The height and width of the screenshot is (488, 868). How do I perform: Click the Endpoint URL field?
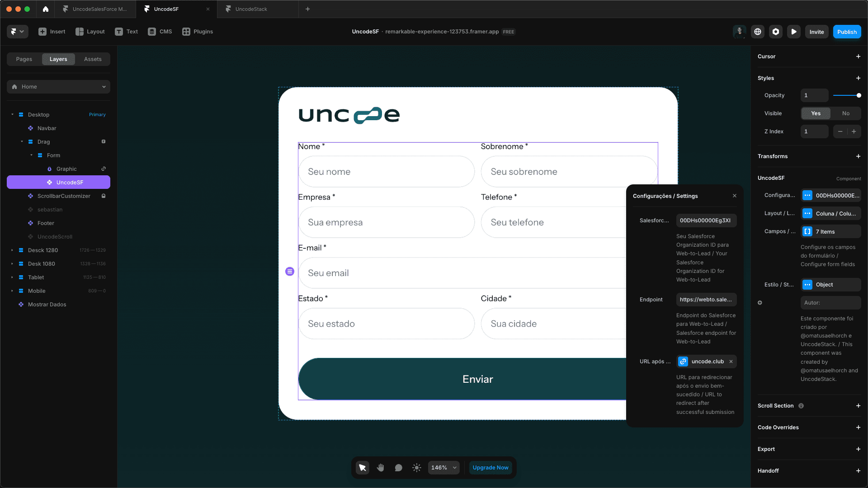(706, 300)
